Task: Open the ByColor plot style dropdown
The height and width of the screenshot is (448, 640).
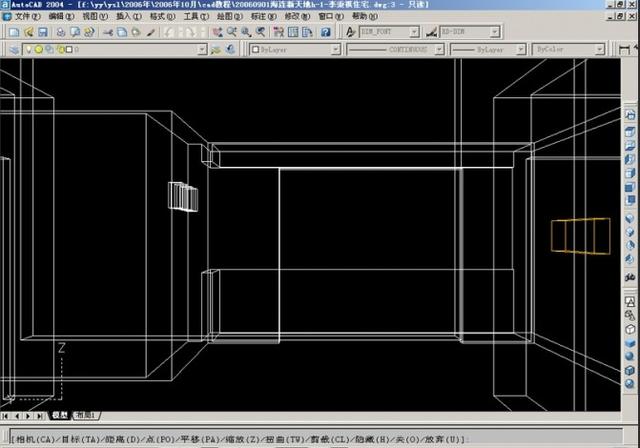Action: (x=599, y=50)
